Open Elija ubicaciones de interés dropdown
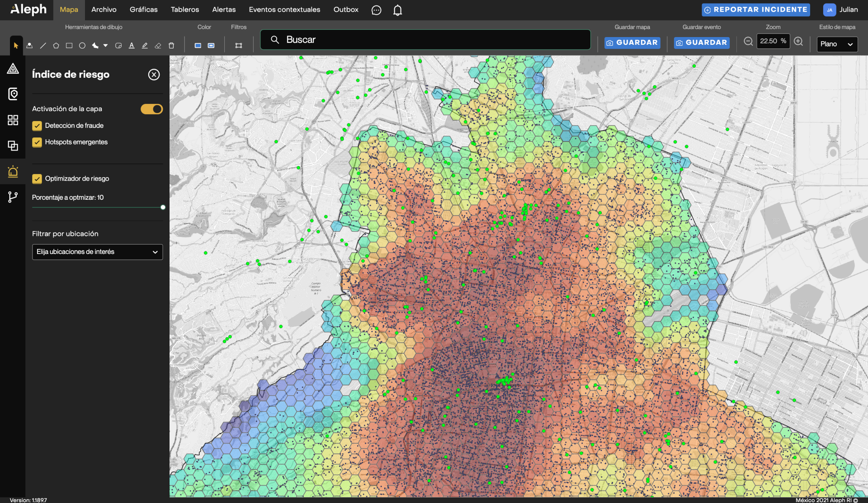 (97, 252)
